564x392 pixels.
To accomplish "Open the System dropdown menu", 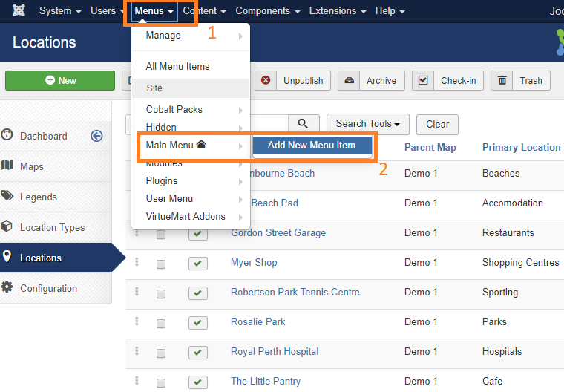I will pyautogui.click(x=60, y=11).
